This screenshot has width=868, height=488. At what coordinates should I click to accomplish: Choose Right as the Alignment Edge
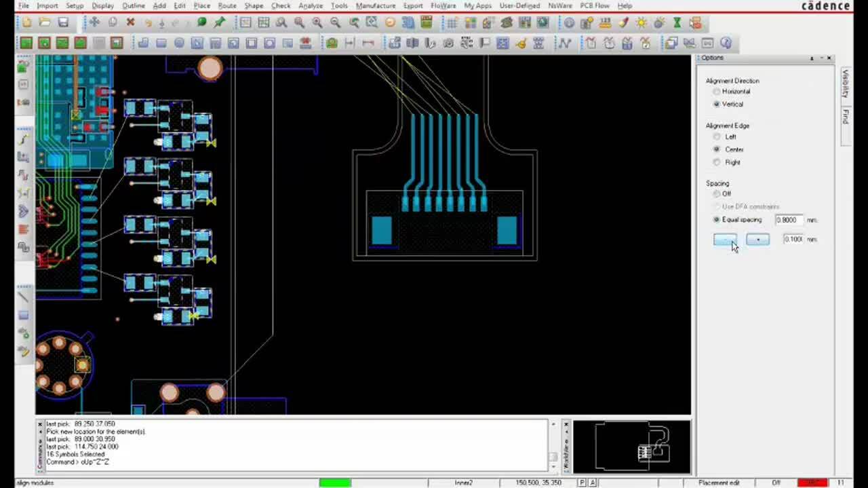coord(717,162)
